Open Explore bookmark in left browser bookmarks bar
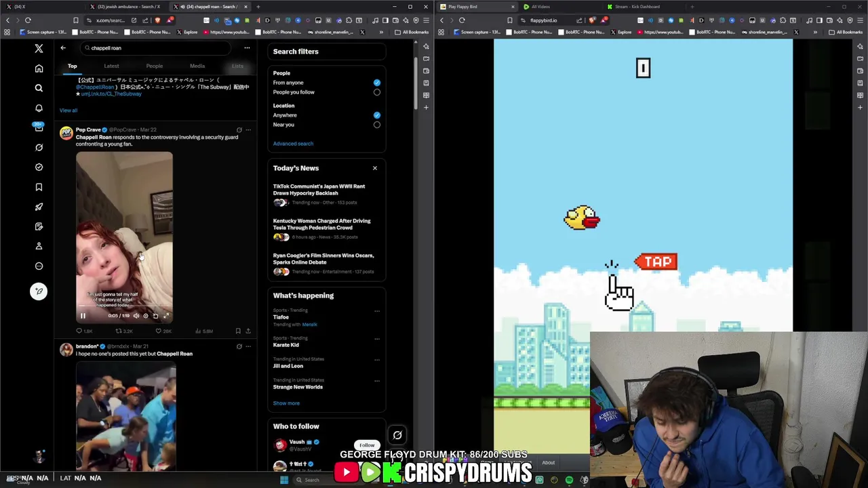 coord(187,33)
